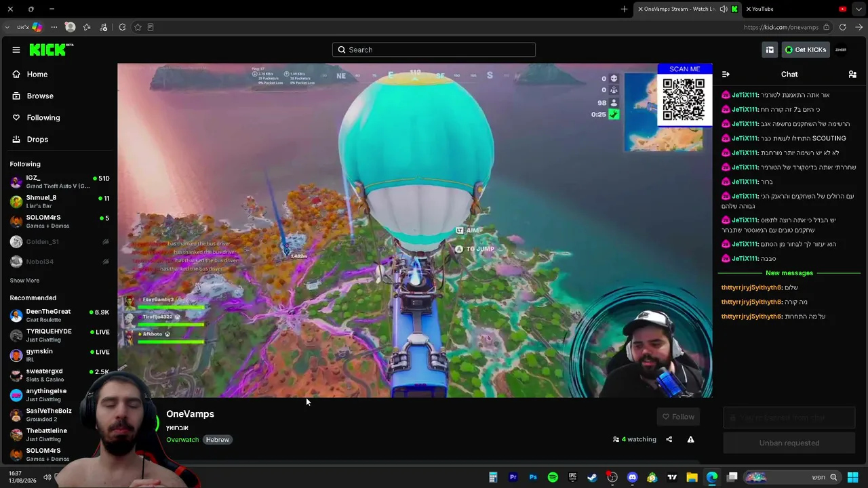Click the 4 watching viewer count
This screenshot has width=868, height=488.
coord(635,439)
